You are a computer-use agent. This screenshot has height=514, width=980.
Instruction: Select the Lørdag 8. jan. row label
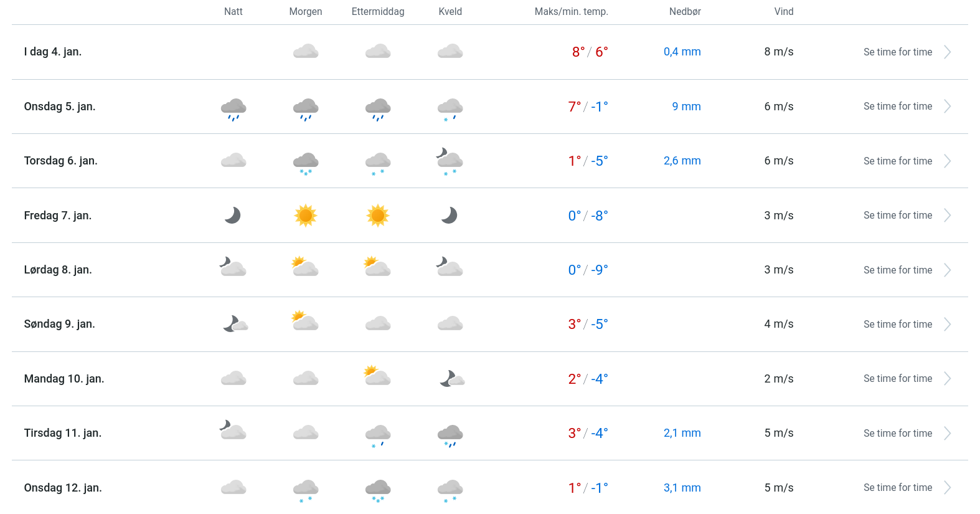(58, 270)
